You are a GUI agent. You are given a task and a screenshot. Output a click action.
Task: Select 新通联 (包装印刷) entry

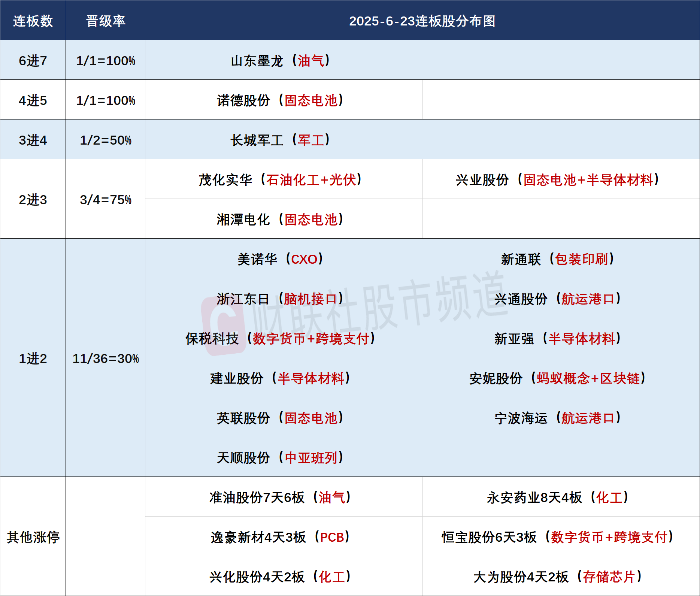558,259
